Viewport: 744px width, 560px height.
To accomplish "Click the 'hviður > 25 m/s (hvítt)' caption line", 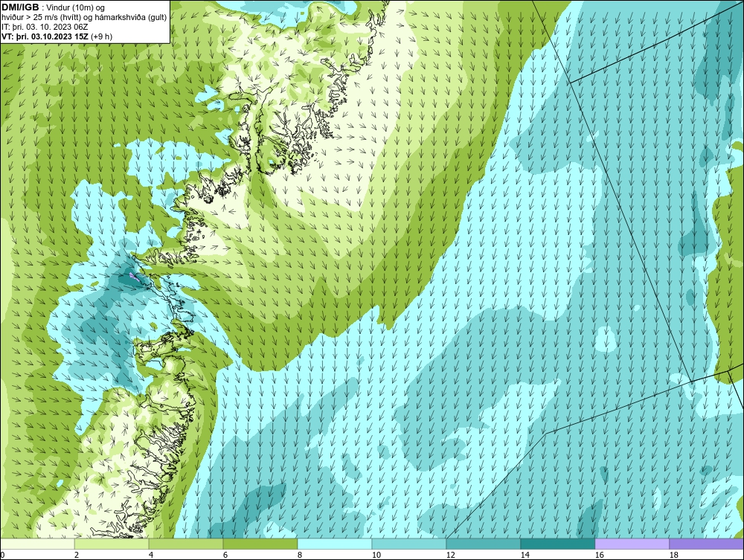I will click(83, 18).
